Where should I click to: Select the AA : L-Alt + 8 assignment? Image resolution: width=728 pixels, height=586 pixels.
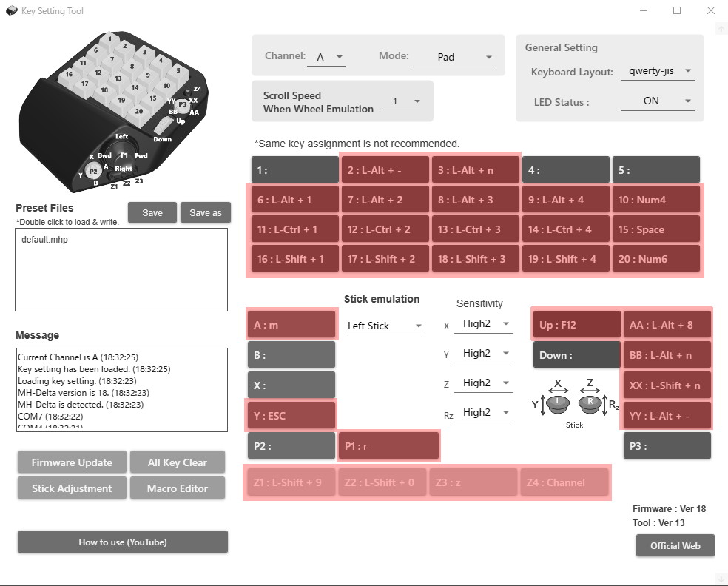coord(667,325)
